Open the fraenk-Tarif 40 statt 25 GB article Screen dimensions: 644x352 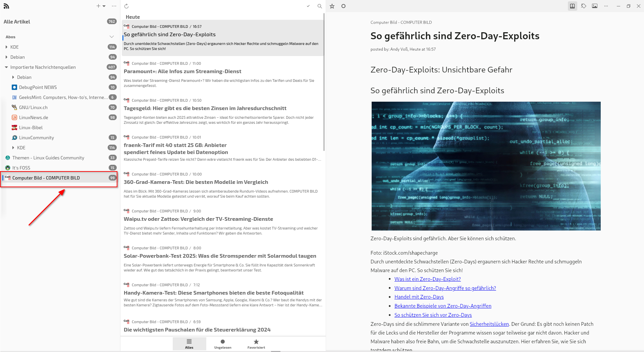pyautogui.click(x=223, y=149)
